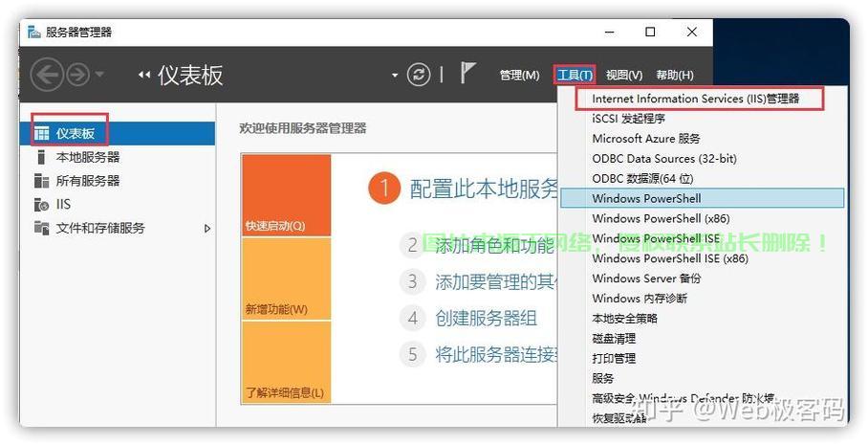
Task: Open the dropdown arrow beside refresh icon
Action: click(x=395, y=76)
